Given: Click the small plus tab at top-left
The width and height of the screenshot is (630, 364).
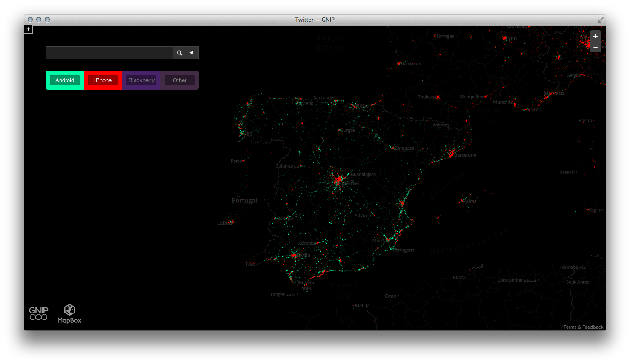Looking at the screenshot, I should [28, 29].
